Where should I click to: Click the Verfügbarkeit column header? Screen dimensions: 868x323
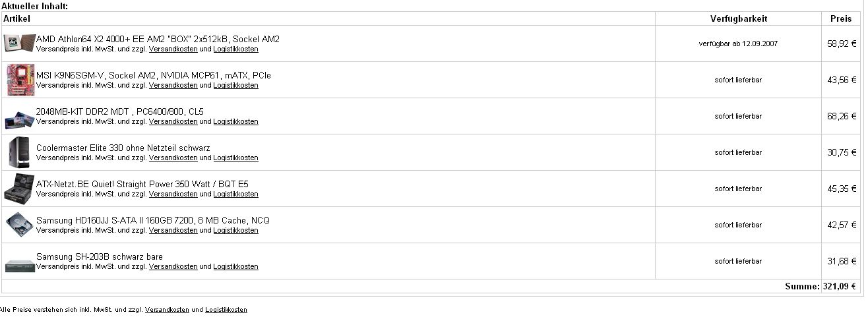coord(739,19)
